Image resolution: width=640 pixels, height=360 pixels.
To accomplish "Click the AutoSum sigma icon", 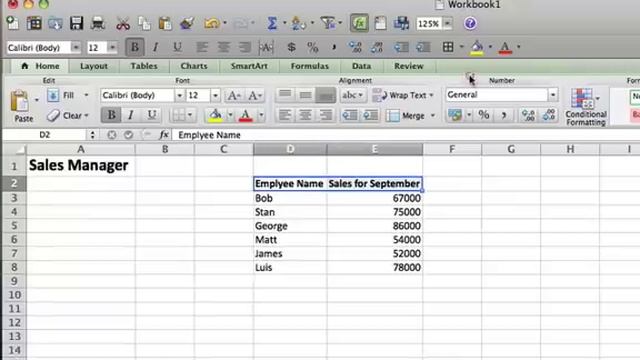I will coord(272,23).
